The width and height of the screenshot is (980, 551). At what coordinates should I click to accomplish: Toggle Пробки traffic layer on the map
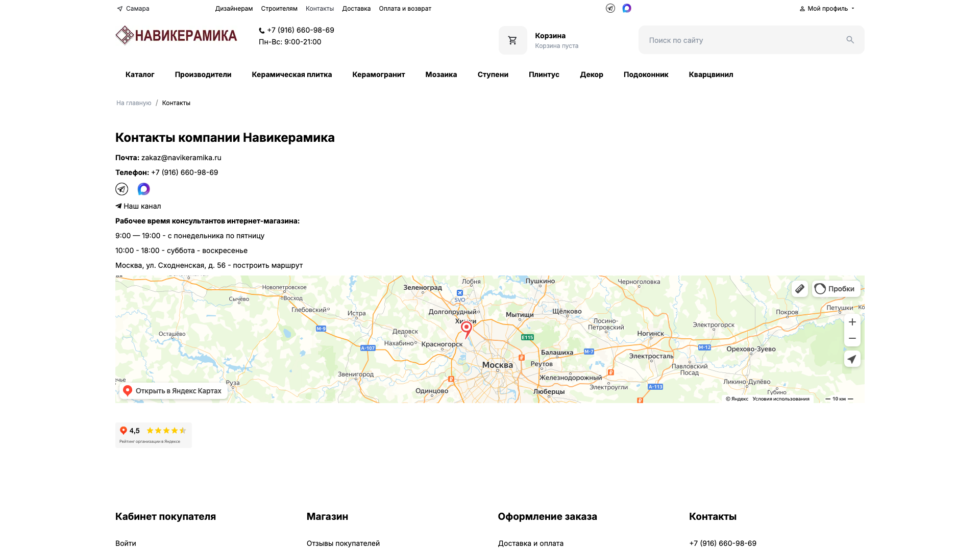coord(836,289)
